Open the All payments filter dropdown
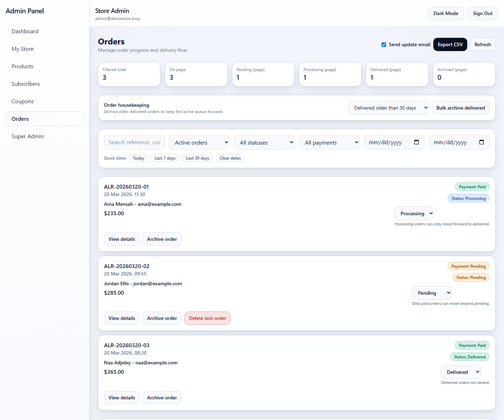504x420 pixels. pyautogui.click(x=329, y=142)
